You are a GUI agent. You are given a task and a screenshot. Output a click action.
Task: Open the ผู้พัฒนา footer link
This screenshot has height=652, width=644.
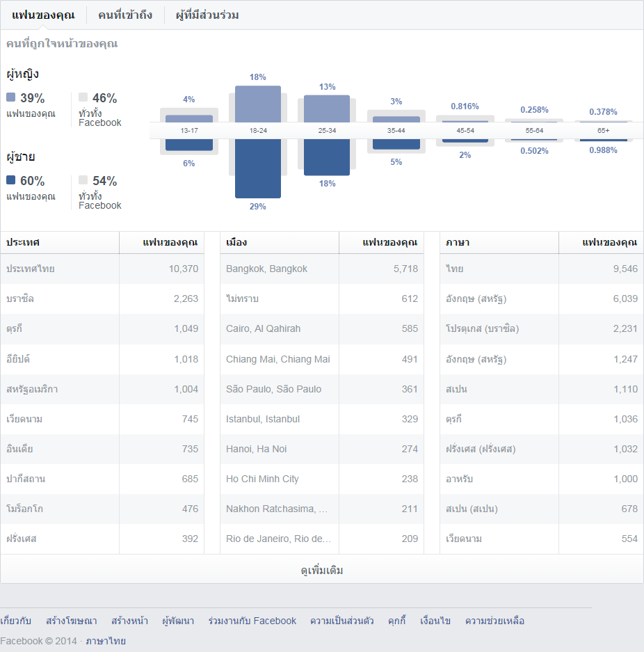pos(178,621)
